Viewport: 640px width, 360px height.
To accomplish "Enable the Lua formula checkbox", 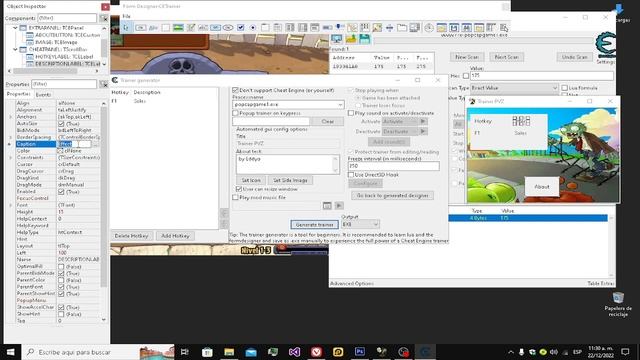I will 564,88.
